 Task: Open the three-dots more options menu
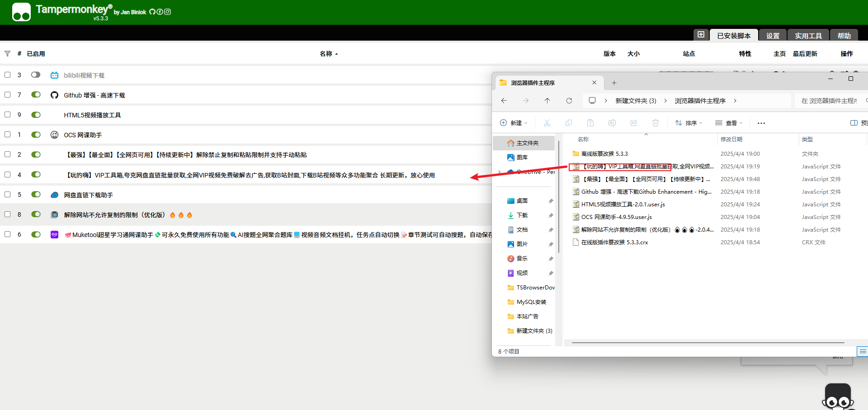(761, 123)
